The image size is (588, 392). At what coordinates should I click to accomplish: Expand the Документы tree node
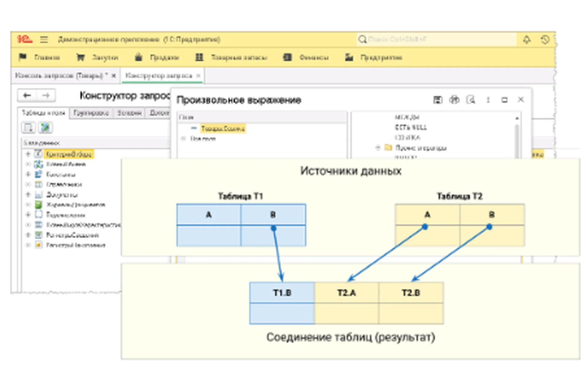(x=28, y=194)
